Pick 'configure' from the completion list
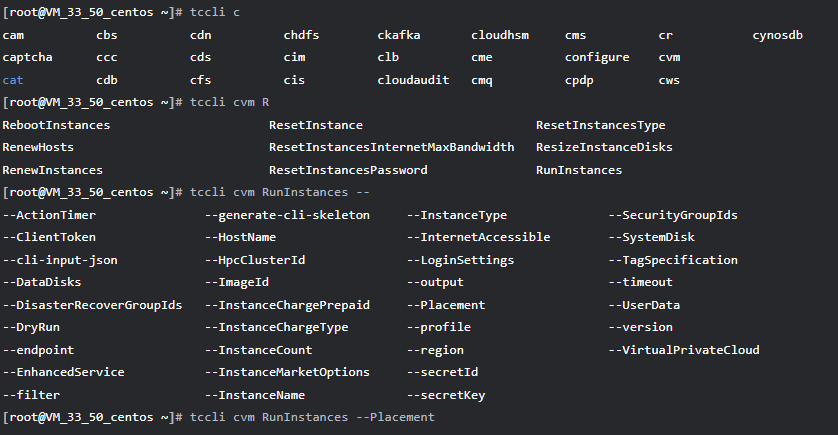Viewport: 838px width, 435px height. tap(597, 57)
